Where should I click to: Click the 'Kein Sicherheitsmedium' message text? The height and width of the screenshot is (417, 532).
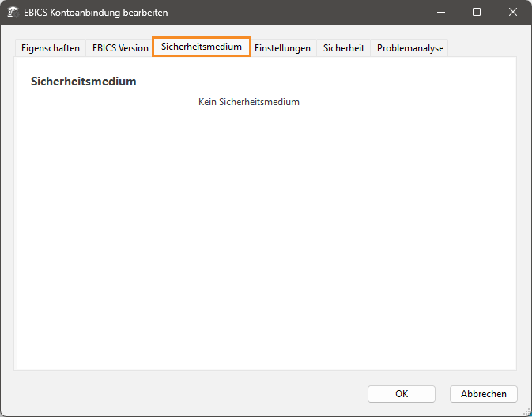(x=249, y=102)
